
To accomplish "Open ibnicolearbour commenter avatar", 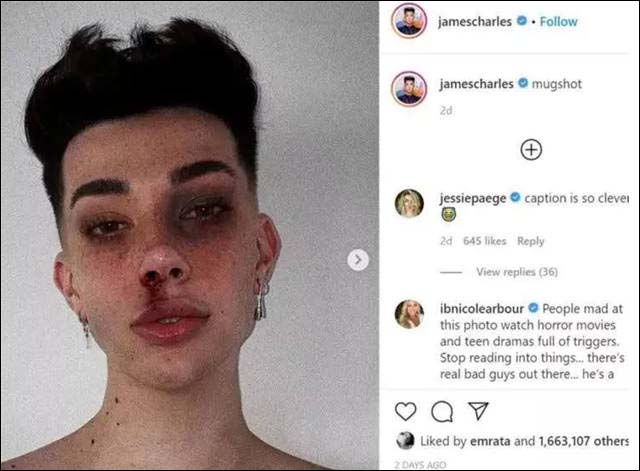I will pos(409,314).
